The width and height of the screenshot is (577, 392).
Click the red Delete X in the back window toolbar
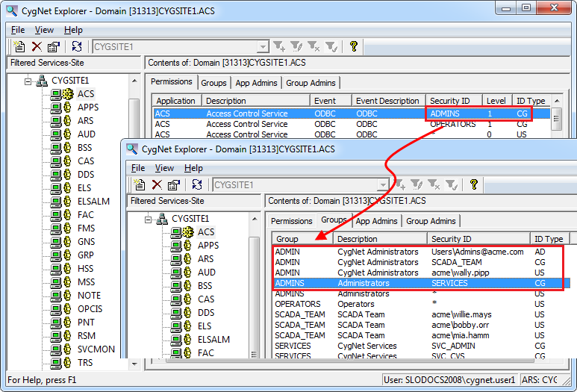[37, 46]
